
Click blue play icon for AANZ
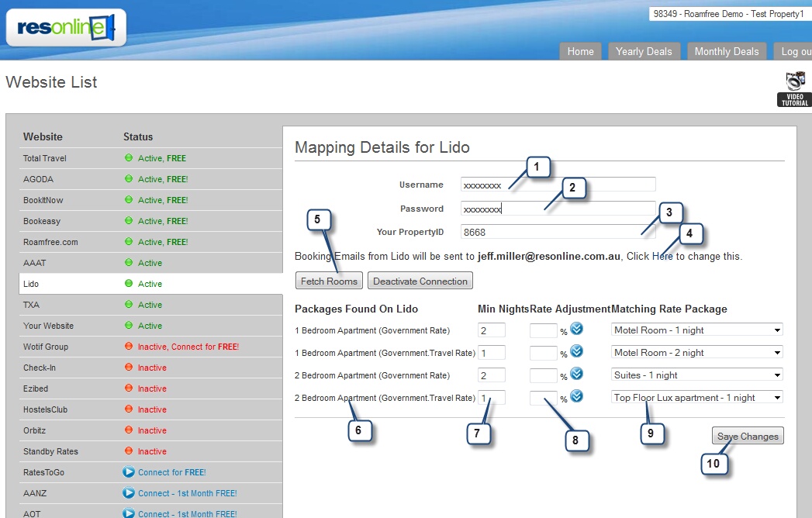point(129,493)
